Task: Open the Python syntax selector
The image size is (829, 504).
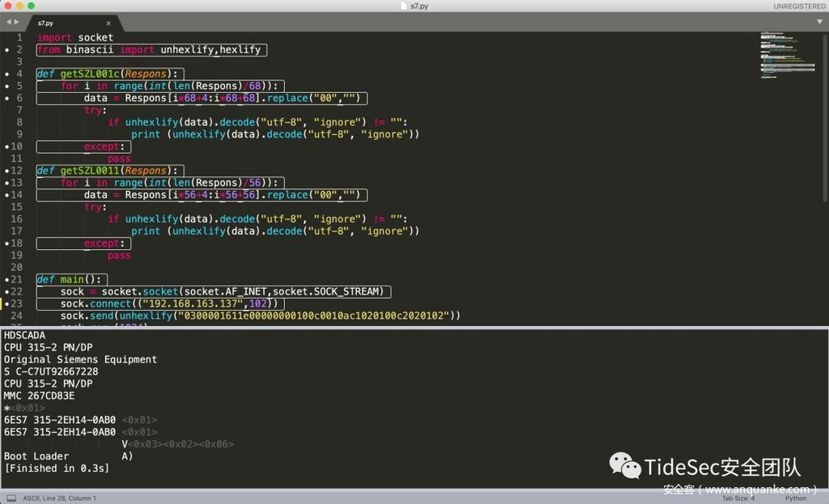Action: 796,498
